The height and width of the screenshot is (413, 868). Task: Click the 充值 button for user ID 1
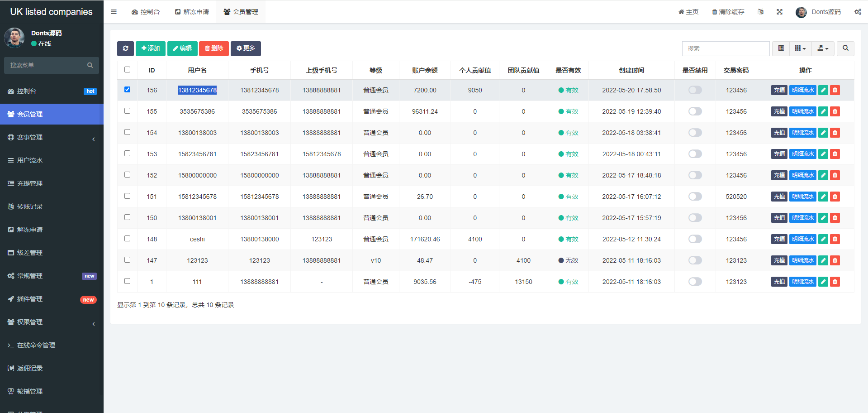click(x=779, y=282)
